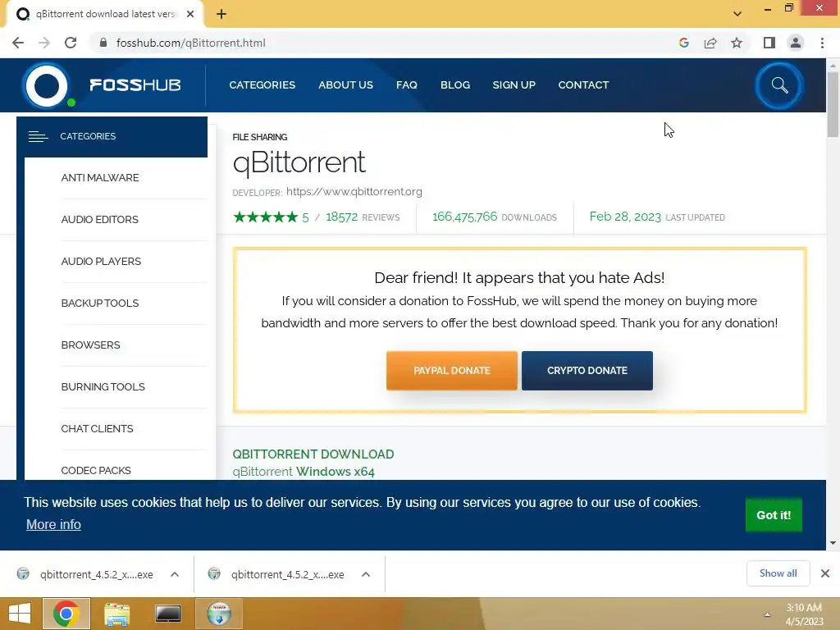Click the Google icon in address bar
Screen dimensions: 840x630
click(684, 43)
